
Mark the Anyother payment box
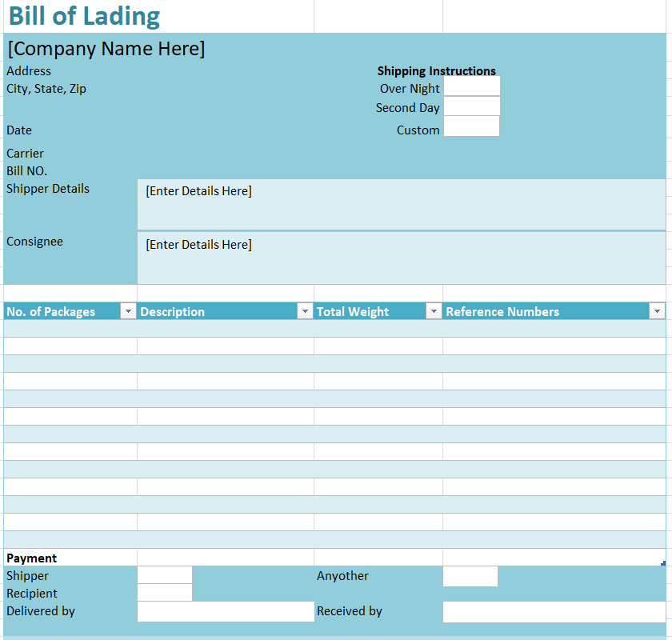(470, 576)
